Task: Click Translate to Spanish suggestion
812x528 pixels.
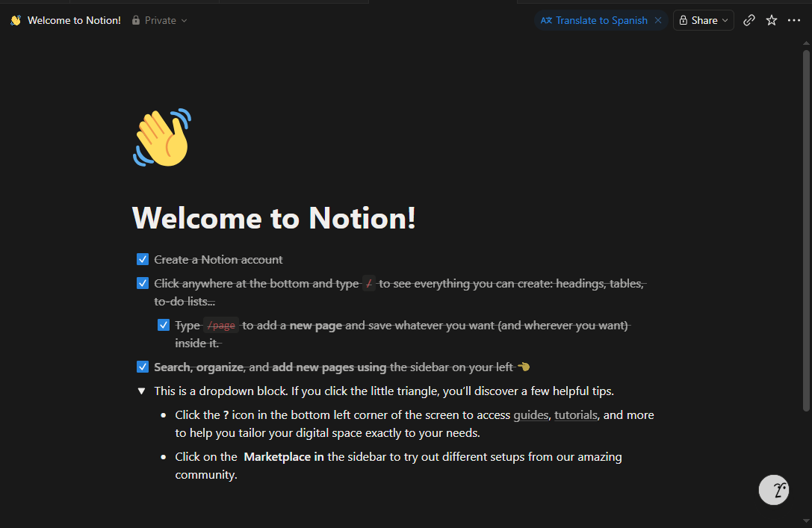Action: [601, 20]
